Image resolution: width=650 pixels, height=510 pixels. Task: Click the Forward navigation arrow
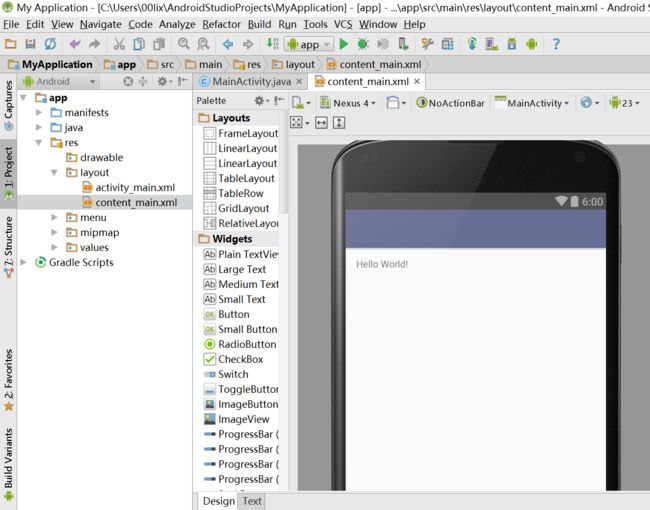click(247, 44)
